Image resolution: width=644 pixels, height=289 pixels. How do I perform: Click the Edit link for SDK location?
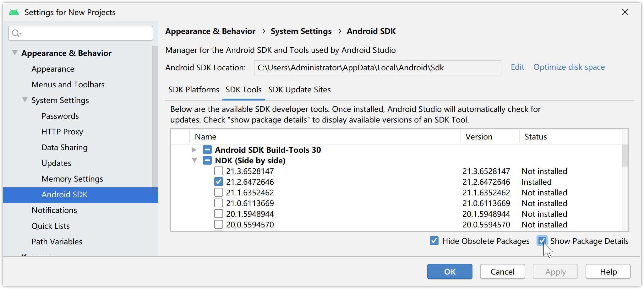tap(517, 67)
